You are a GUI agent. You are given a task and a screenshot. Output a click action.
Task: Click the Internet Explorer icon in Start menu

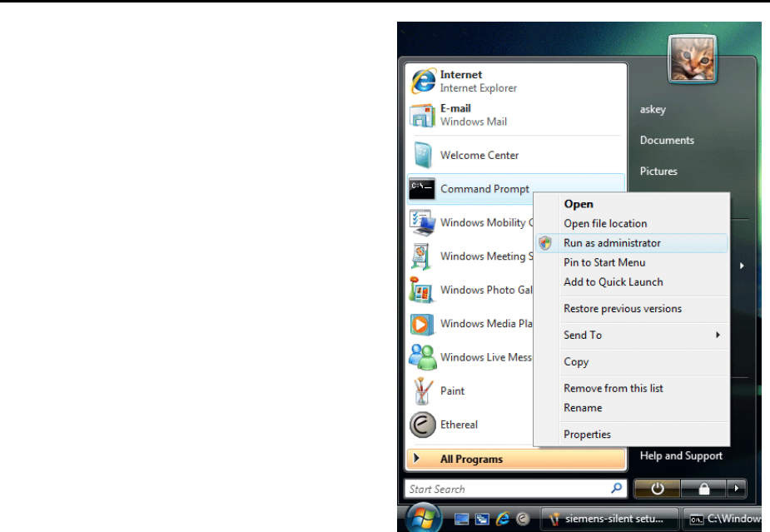pyautogui.click(x=423, y=81)
